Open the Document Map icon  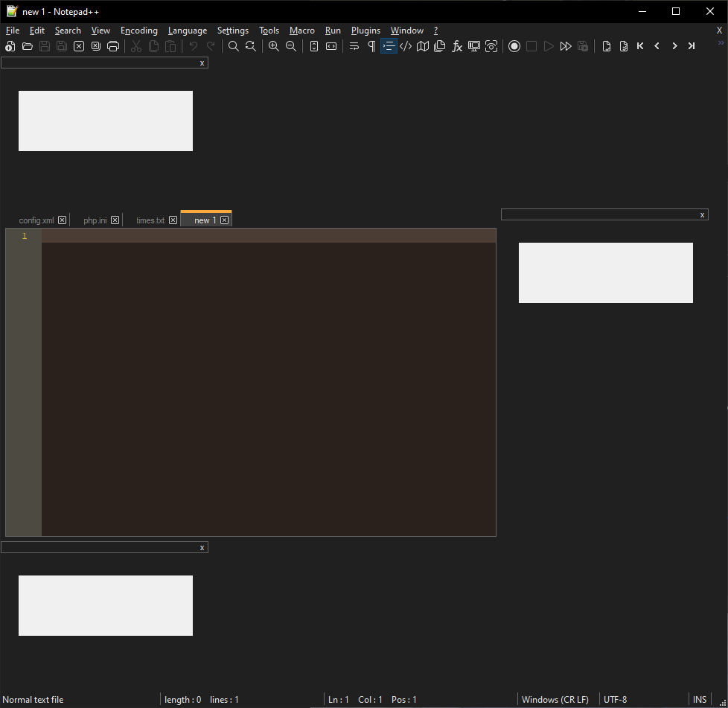[423, 46]
